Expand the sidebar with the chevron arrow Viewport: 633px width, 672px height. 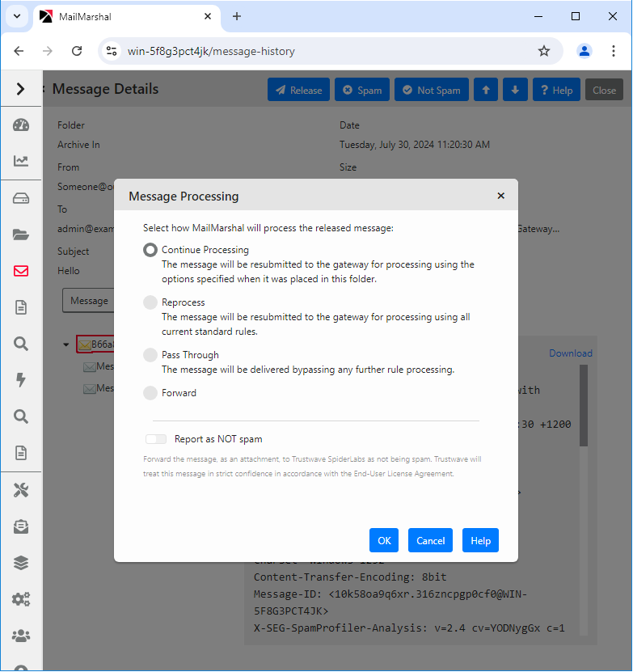tap(20, 89)
